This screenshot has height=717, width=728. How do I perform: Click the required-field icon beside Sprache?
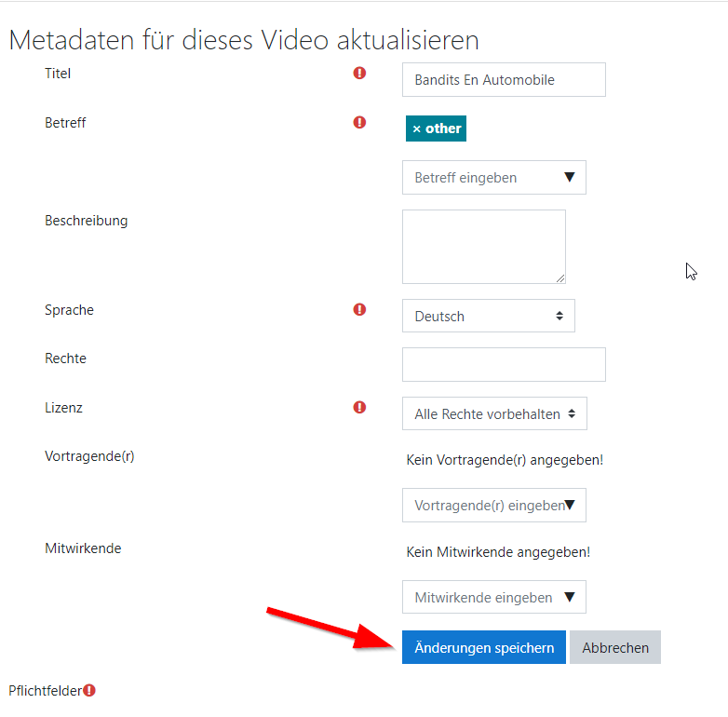click(360, 310)
